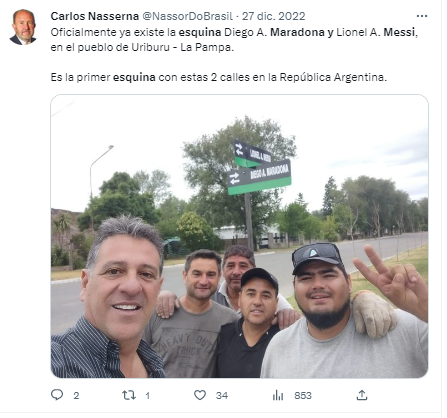Viewport: 447px width, 418px height.
Task: Open the @NassorDoBrasil handle link
Action: pyautogui.click(x=187, y=16)
